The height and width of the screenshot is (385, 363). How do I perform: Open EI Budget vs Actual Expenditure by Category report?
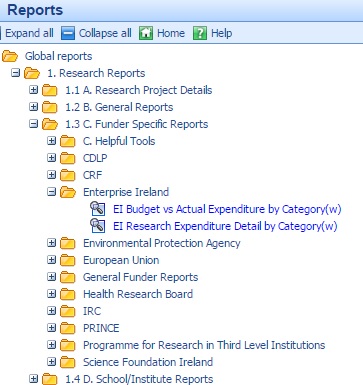[227, 209]
